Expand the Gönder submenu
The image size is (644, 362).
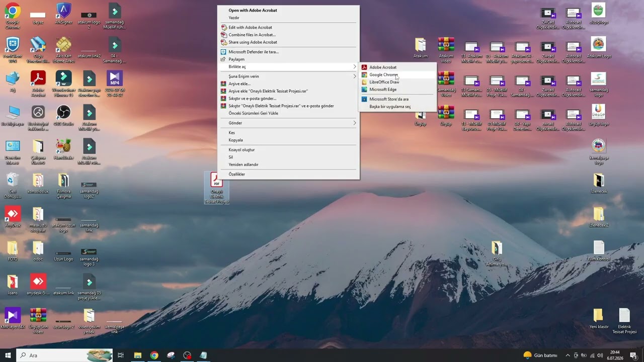tap(354, 123)
